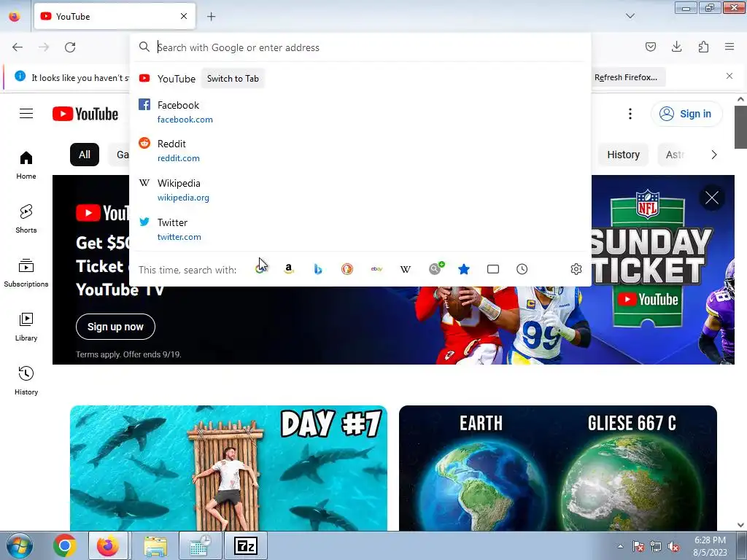Select the All filter chip
Image resolution: width=747 pixels, height=560 pixels.
point(85,155)
